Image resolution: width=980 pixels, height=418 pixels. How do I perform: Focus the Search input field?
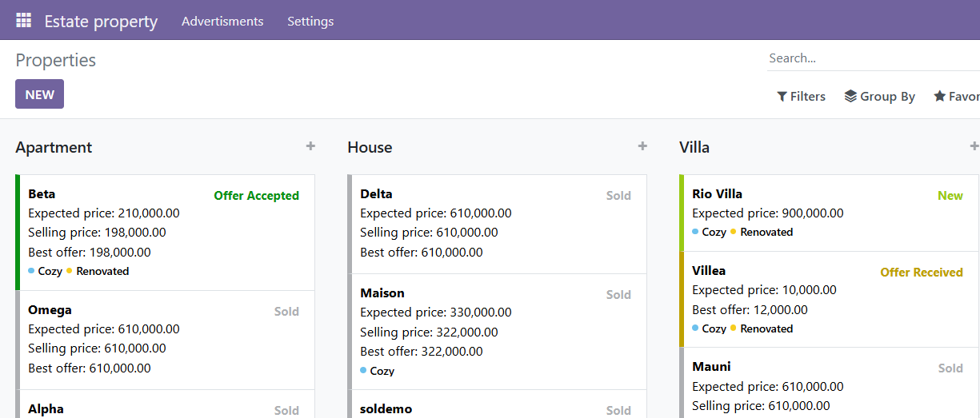tap(872, 58)
